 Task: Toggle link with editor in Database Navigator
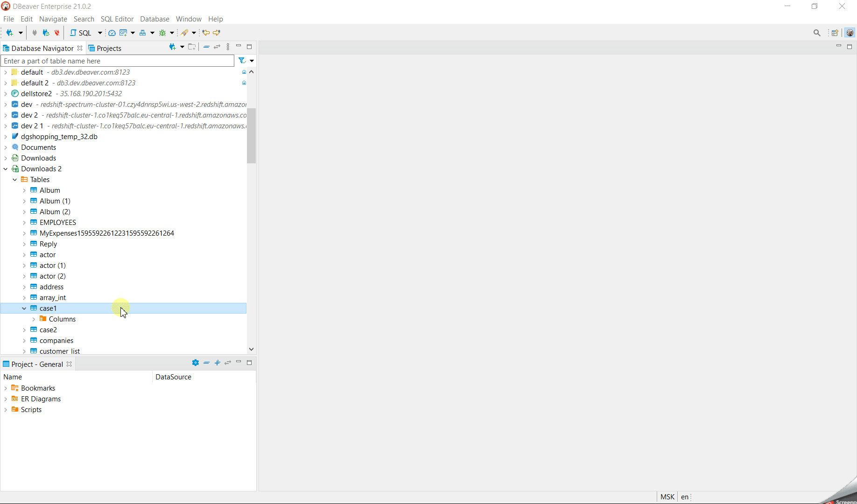tap(217, 47)
